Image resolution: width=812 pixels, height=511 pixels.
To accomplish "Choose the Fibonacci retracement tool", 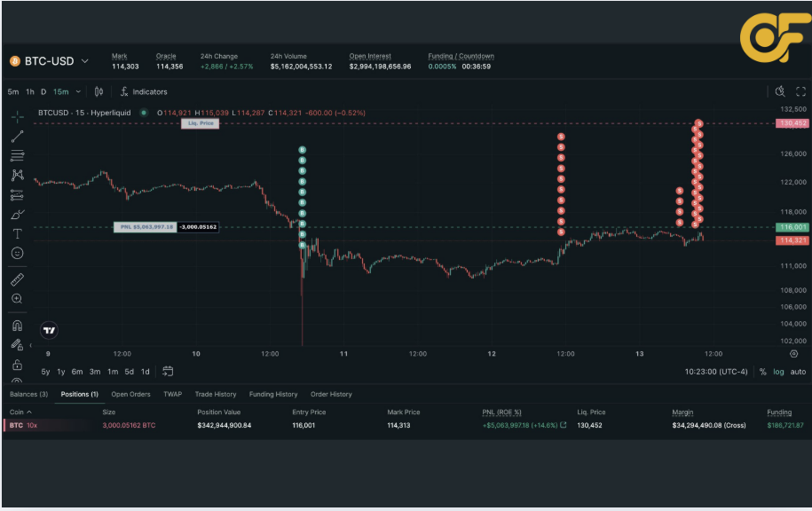I will click(17, 156).
